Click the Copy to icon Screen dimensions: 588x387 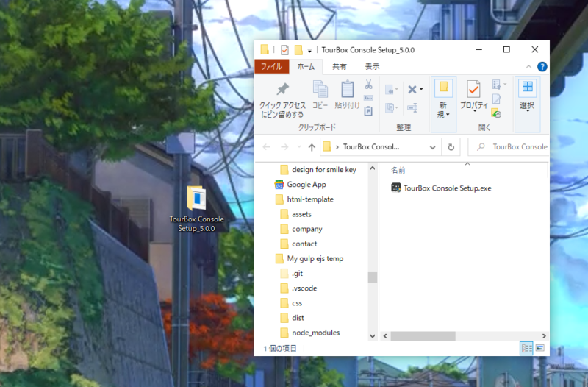pyautogui.click(x=391, y=107)
